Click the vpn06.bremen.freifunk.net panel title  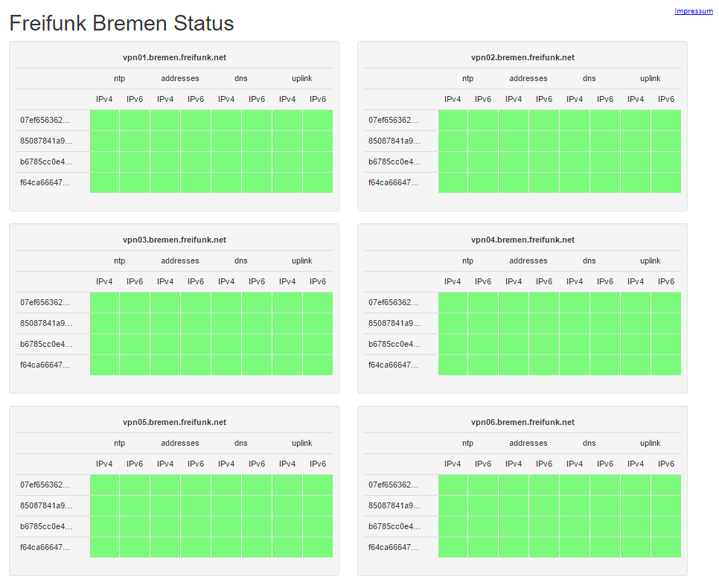(523, 422)
